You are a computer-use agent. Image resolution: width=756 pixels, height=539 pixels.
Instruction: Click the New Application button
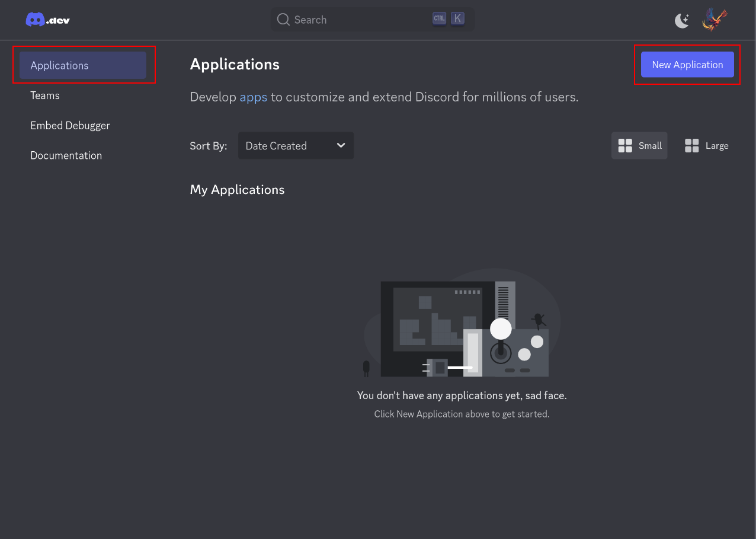[x=687, y=65]
